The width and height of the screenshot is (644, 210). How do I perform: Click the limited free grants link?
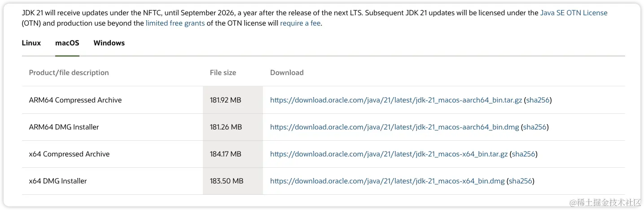point(175,23)
